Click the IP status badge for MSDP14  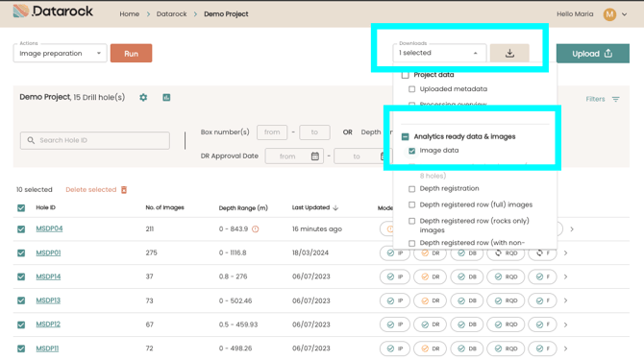pos(395,276)
